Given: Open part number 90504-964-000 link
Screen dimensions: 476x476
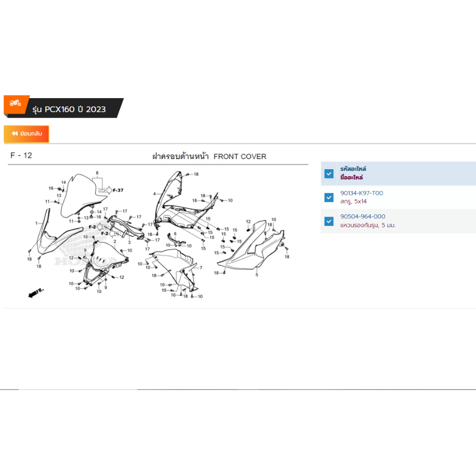Looking at the screenshot, I should coord(363,217).
